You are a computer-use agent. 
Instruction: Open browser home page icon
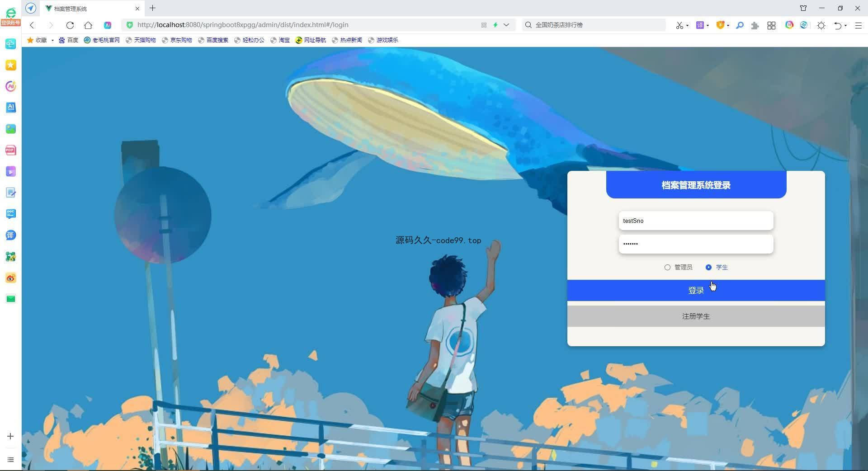[88, 25]
